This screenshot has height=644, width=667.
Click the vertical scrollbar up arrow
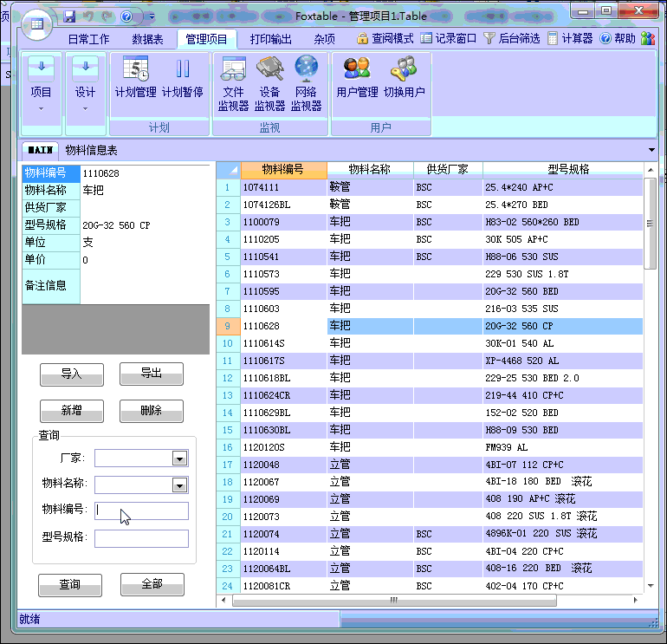tap(651, 170)
